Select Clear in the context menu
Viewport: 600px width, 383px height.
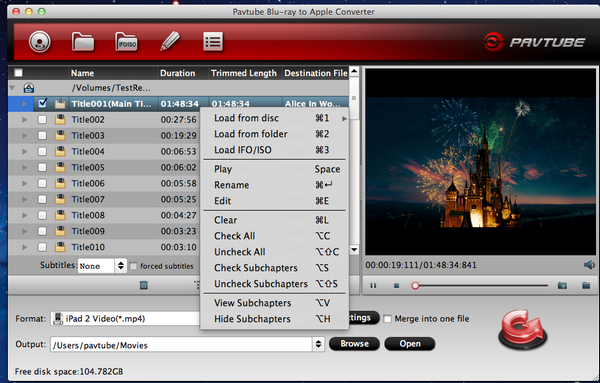click(274, 220)
